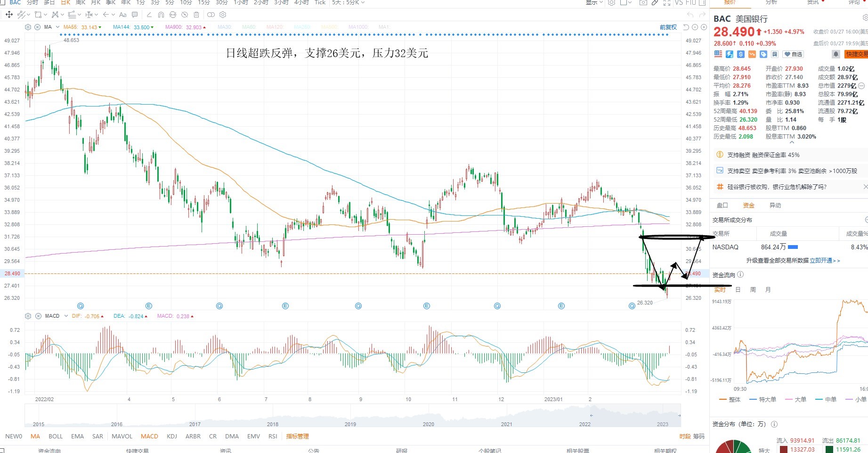Open MACD indicator settings gear
Viewport: 868px width, 453px height.
click(x=28, y=316)
